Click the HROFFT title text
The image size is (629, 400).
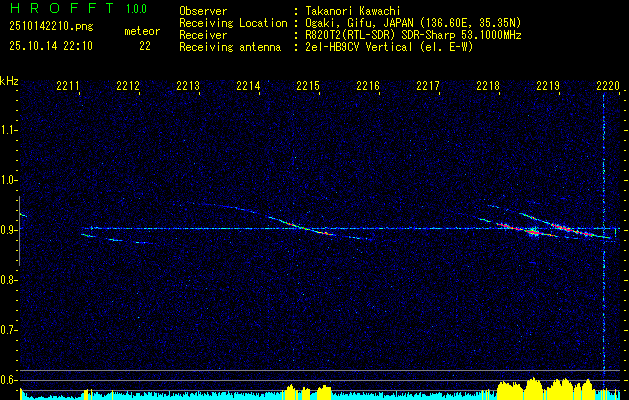[x=62, y=8]
